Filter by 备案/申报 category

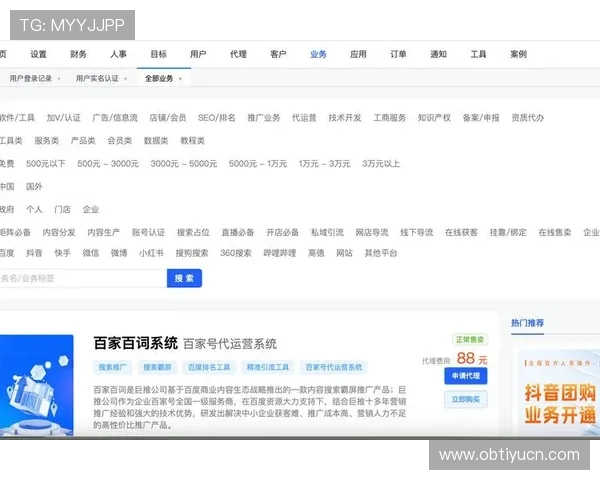coord(481,118)
